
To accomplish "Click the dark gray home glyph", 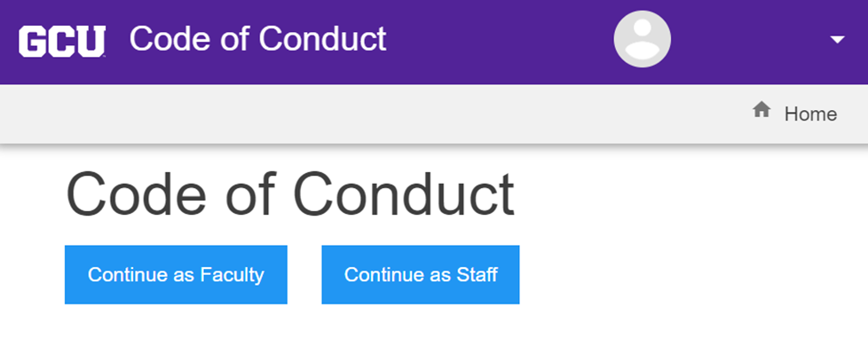I will point(761,109).
